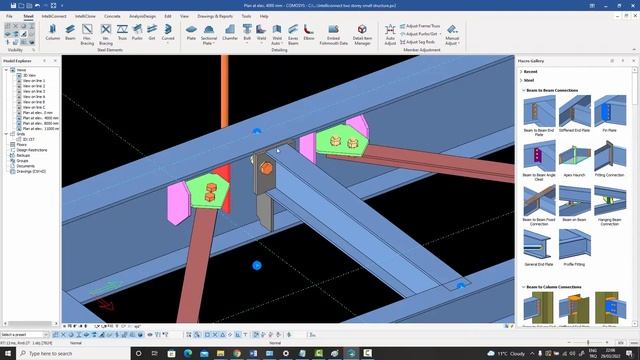The image size is (640, 360).
Task: Select the Truss tool
Action: pos(122,33)
